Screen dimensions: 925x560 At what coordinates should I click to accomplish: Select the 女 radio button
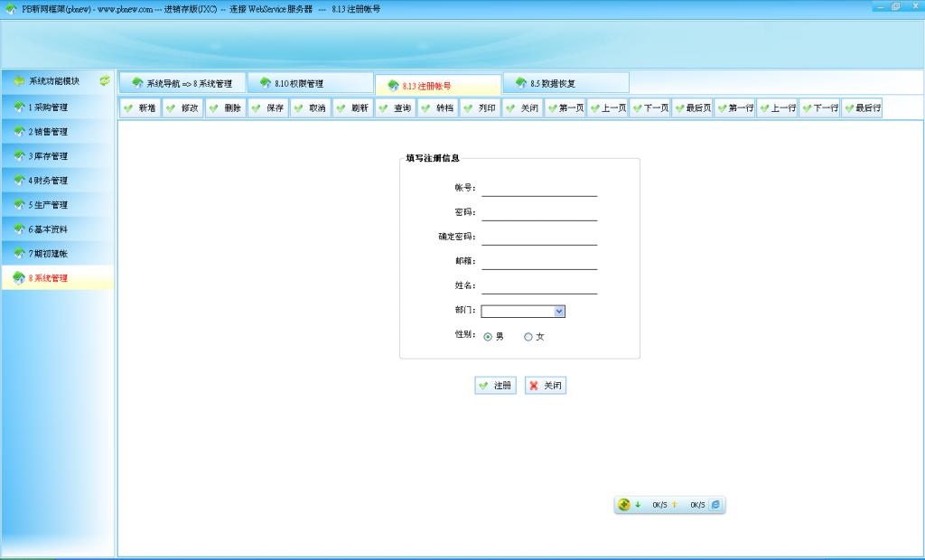[528, 337]
